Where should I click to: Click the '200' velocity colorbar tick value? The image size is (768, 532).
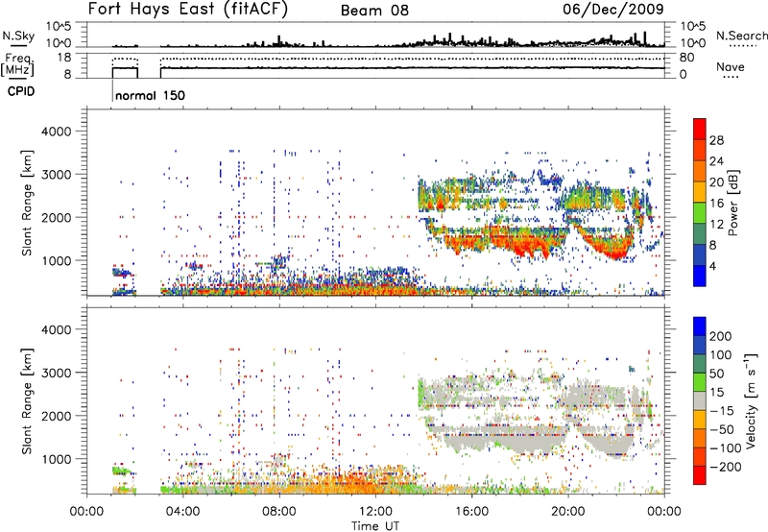(721, 336)
